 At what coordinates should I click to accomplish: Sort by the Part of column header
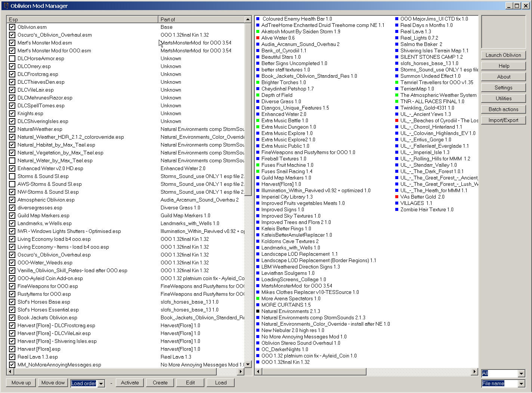201,19
